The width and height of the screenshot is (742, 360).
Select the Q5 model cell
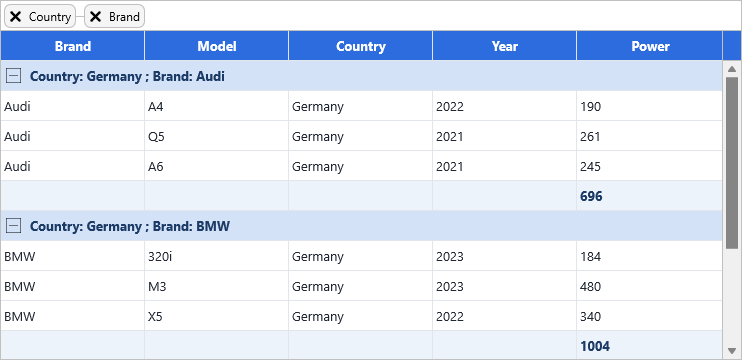[x=217, y=136]
